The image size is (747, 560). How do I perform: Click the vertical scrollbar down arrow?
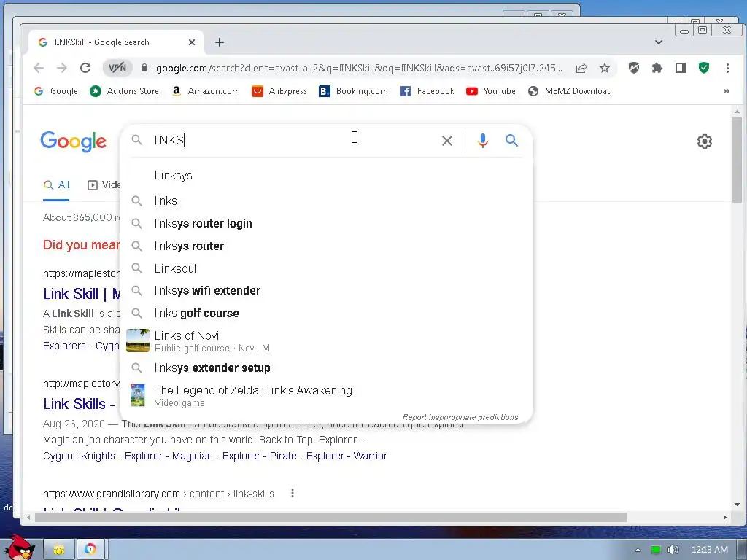[737, 505]
